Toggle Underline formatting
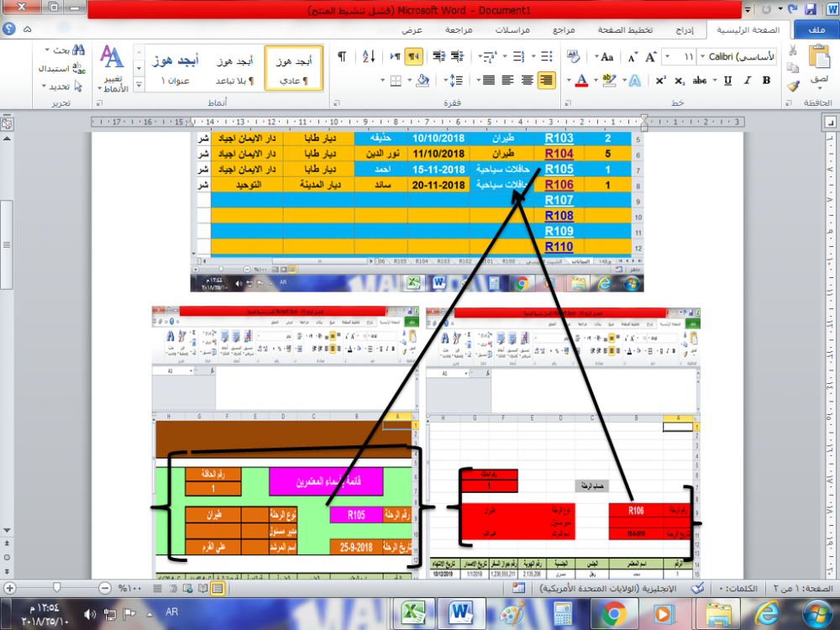Image resolution: width=840 pixels, height=630 pixels. coord(727,81)
